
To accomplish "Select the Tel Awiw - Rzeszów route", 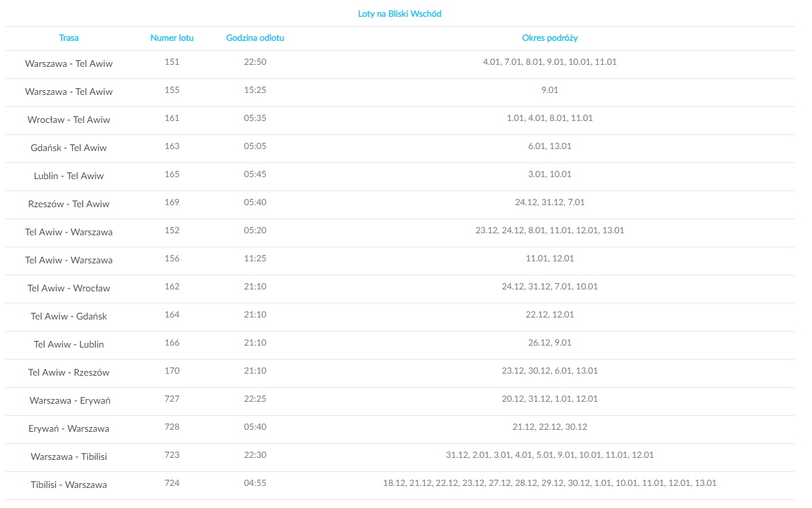I will 69,373.
